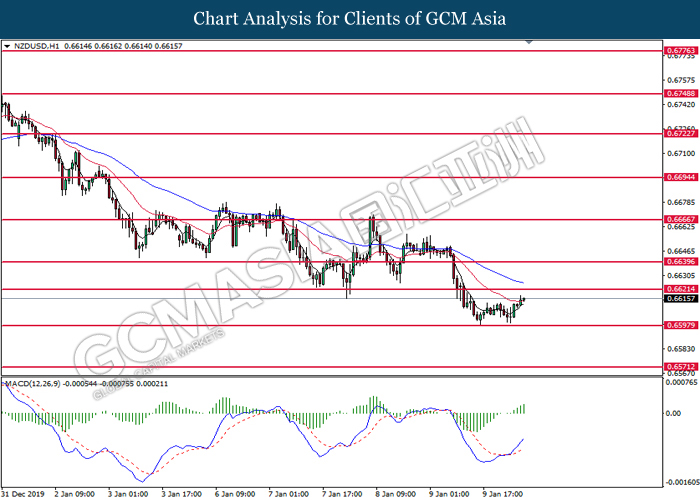Click the MACD 0.000776 scale value
The width and height of the screenshot is (700, 500).
[680, 382]
